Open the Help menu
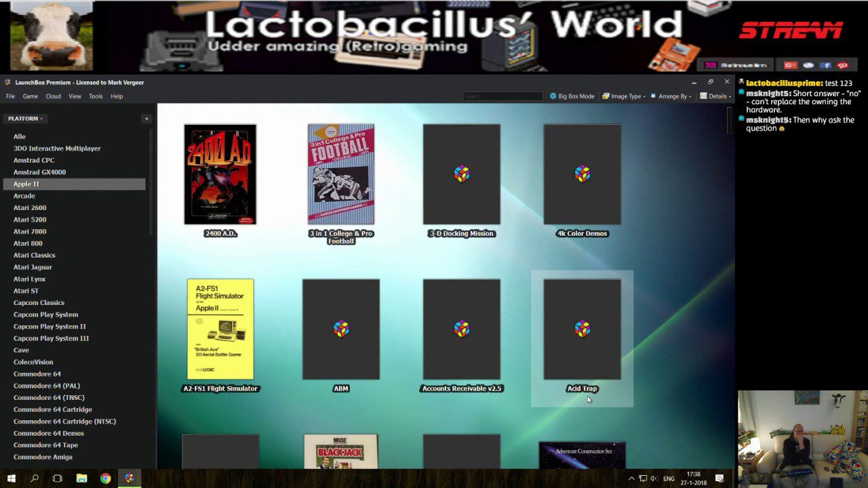This screenshot has width=868, height=488. [117, 96]
